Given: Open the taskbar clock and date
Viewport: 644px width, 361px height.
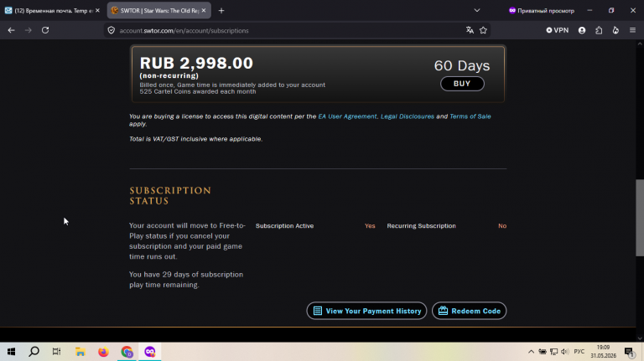Looking at the screenshot, I should [604, 352].
